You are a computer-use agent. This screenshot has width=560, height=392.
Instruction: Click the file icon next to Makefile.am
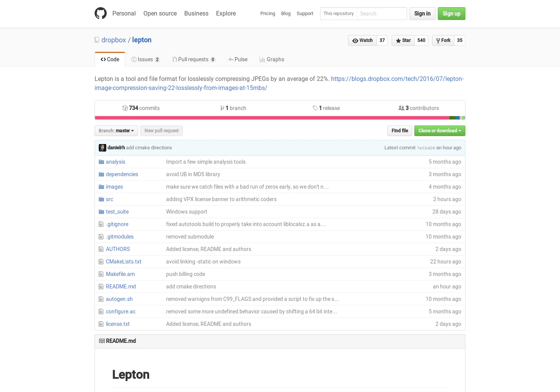click(x=101, y=274)
